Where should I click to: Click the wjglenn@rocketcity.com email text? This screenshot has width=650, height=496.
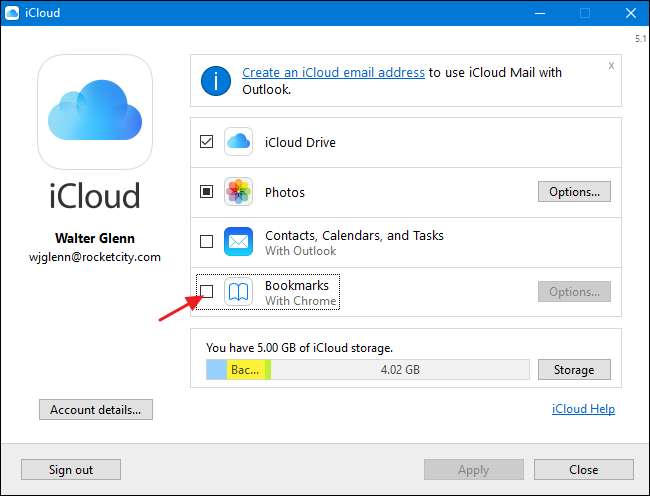point(95,257)
